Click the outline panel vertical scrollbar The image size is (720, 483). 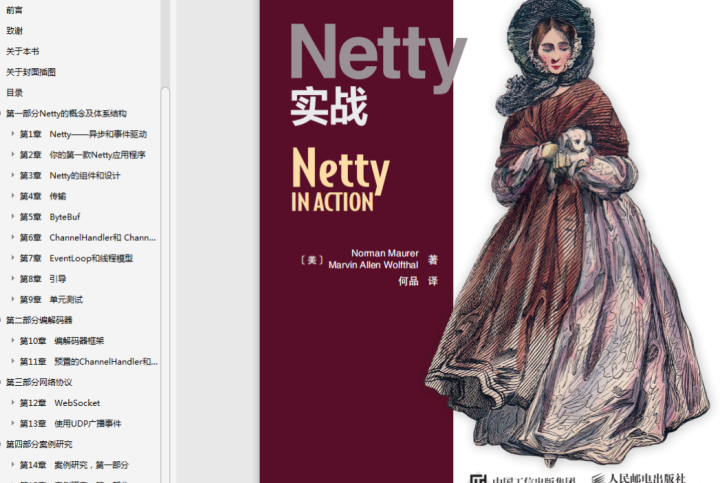pyautogui.click(x=165, y=285)
